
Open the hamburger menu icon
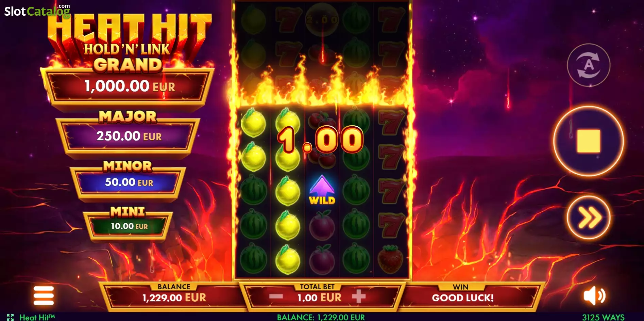pyautogui.click(x=44, y=295)
